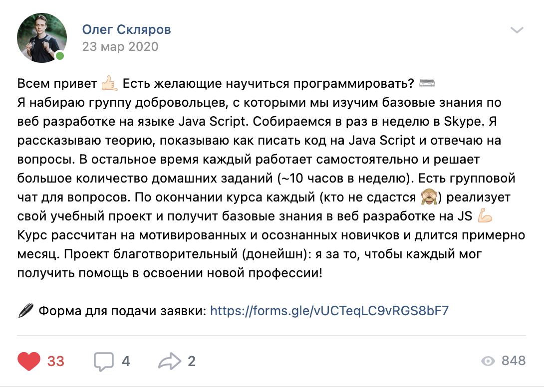Click the 848 views counter
Viewport: 544px width, 392px height.
point(514,361)
